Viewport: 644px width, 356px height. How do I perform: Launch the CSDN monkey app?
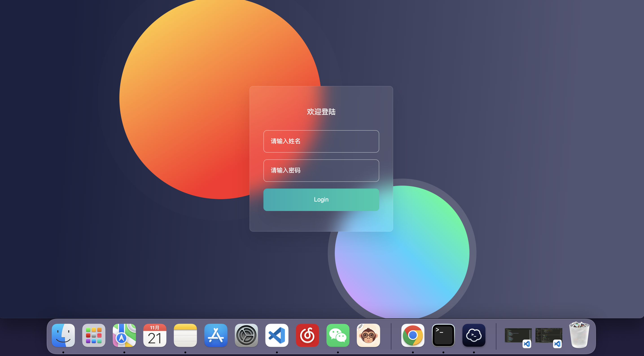coord(368,335)
